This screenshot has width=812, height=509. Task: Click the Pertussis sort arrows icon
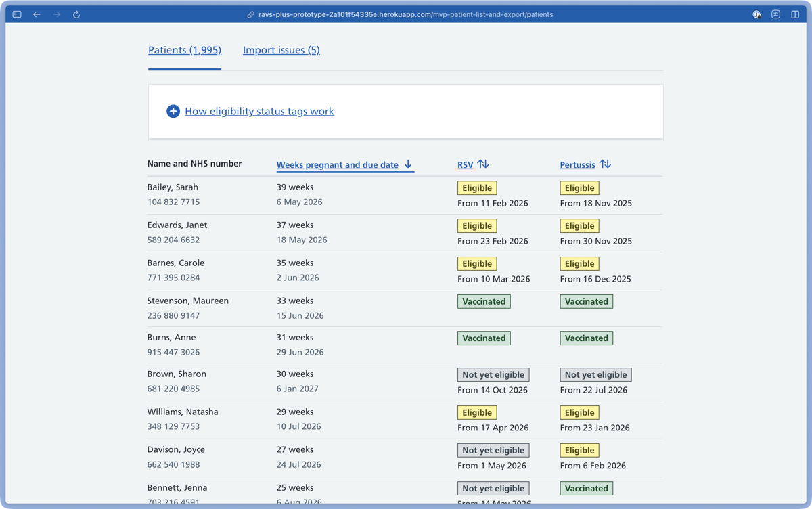(605, 164)
